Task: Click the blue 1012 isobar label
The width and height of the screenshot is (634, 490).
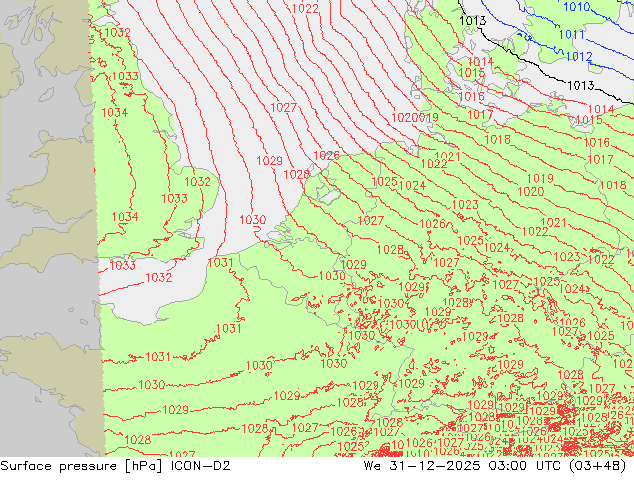Action: [579, 57]
